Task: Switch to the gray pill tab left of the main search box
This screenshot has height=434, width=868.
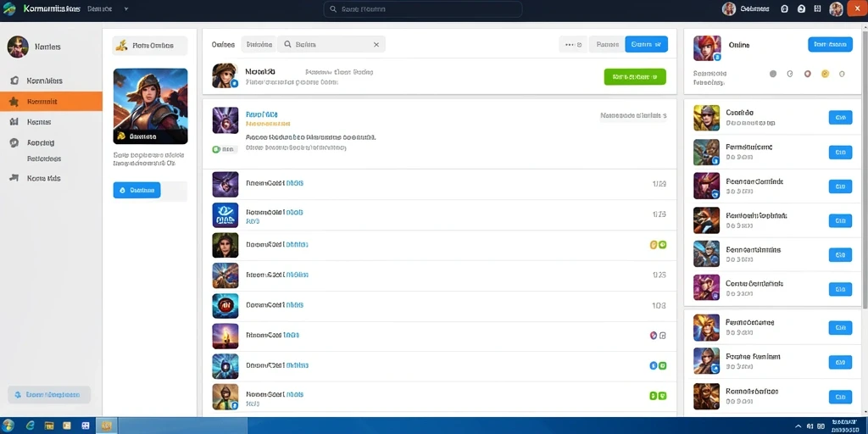Action: [259, 45]
